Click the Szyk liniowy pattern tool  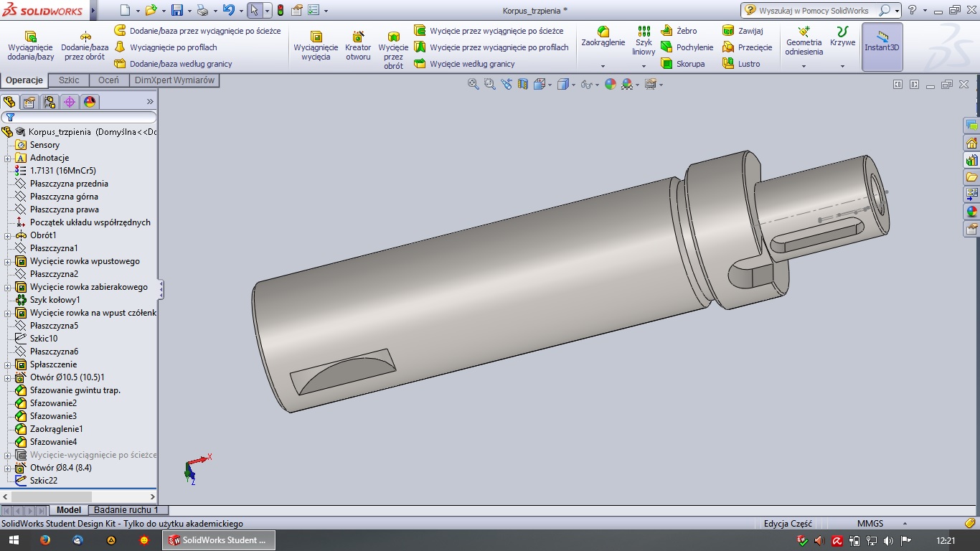(x=644, y=41)
